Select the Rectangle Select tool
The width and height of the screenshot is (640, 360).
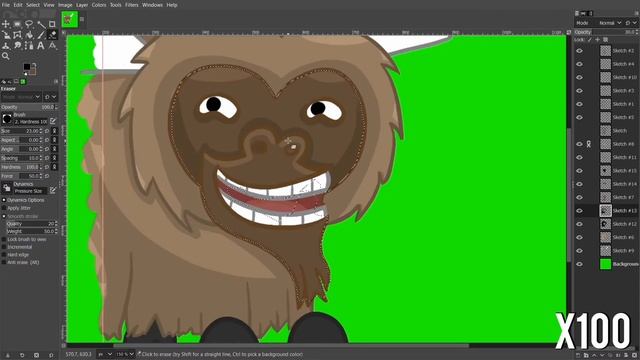pos(17,24)
